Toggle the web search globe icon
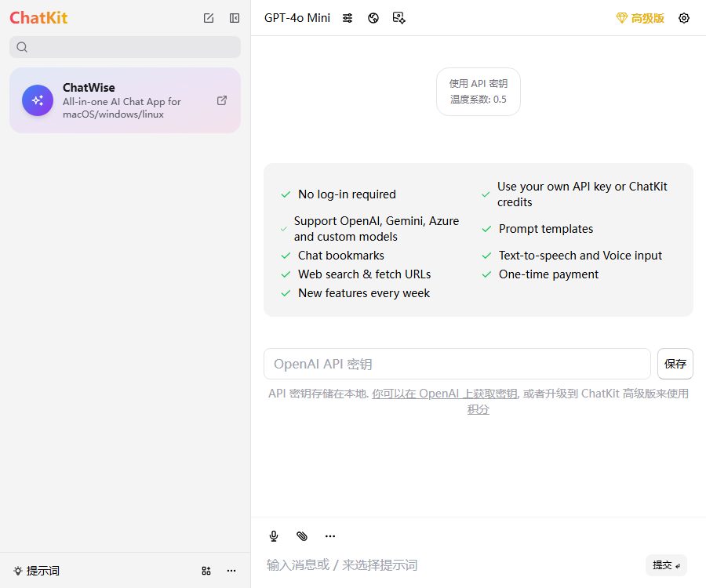Image resolution: width=706 pixels, height=588 pixels. point(373,18)
